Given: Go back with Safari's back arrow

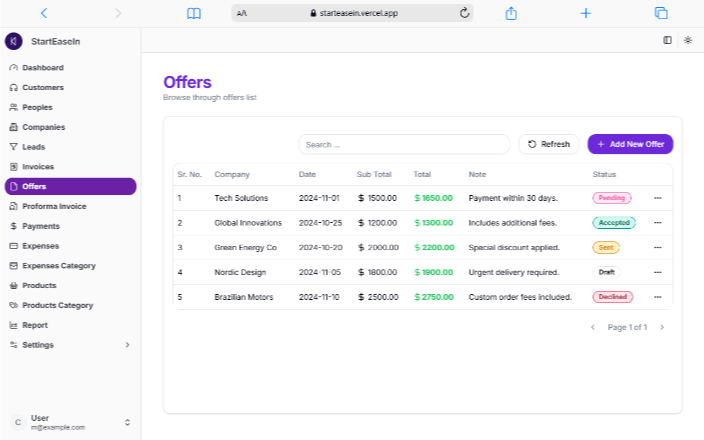Looking at the screenshot, I should tap(43, 13).
